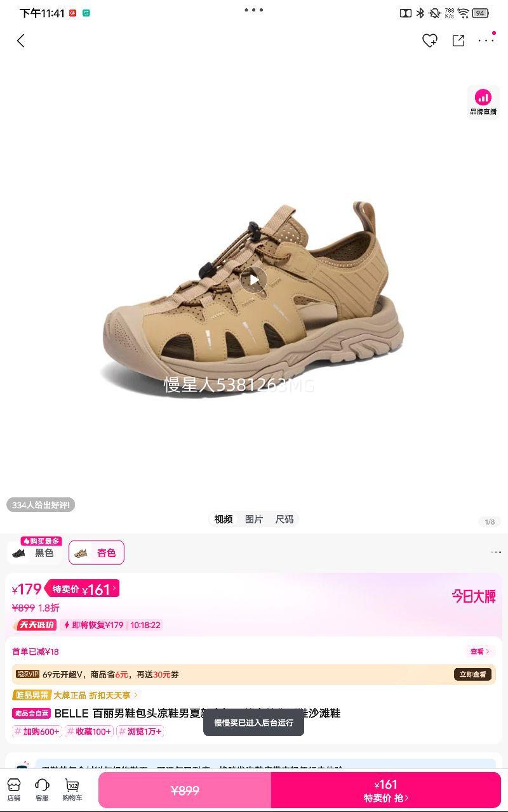Open the 店铺 store icon
This screenshot has height=812, width=508.
click(14, 790)
